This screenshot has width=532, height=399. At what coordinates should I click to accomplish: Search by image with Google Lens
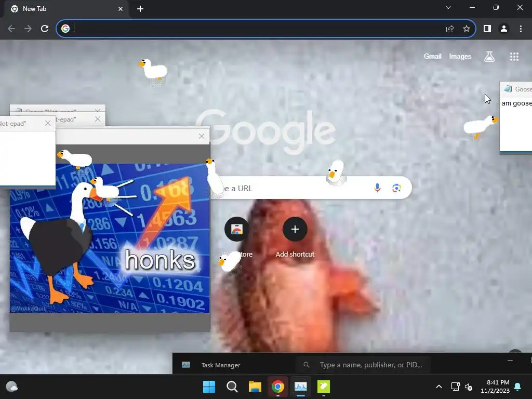click(396, 188)
